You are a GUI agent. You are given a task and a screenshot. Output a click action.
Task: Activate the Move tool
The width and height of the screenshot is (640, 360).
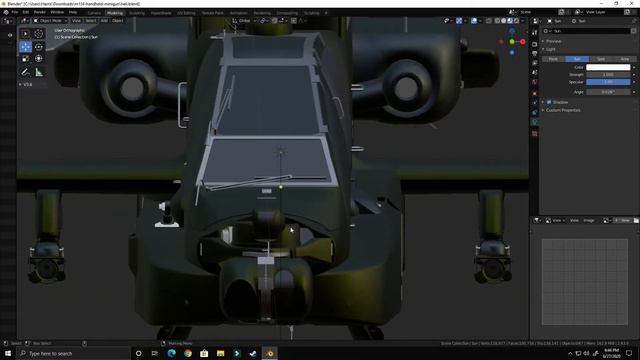(25, 47)
